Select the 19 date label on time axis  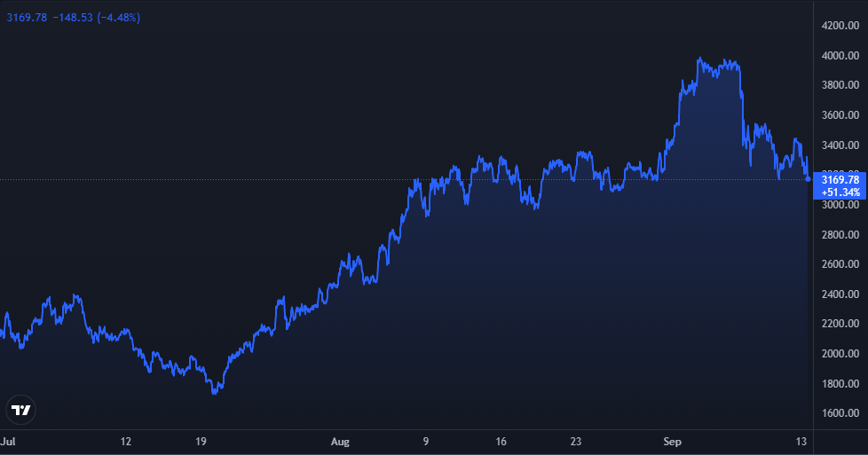click(201, 440)
